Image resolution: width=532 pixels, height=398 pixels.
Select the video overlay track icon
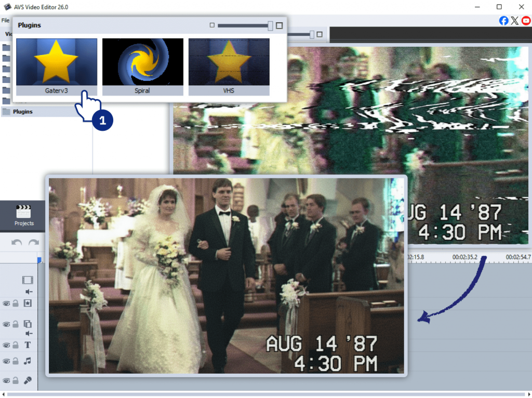coord(28,324)
